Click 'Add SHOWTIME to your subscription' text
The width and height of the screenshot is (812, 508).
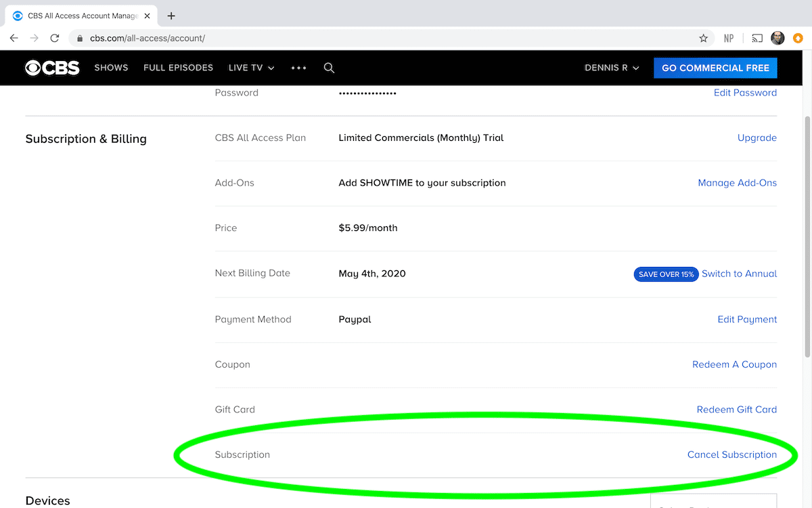pyautogui.click(x=422, y=183)
